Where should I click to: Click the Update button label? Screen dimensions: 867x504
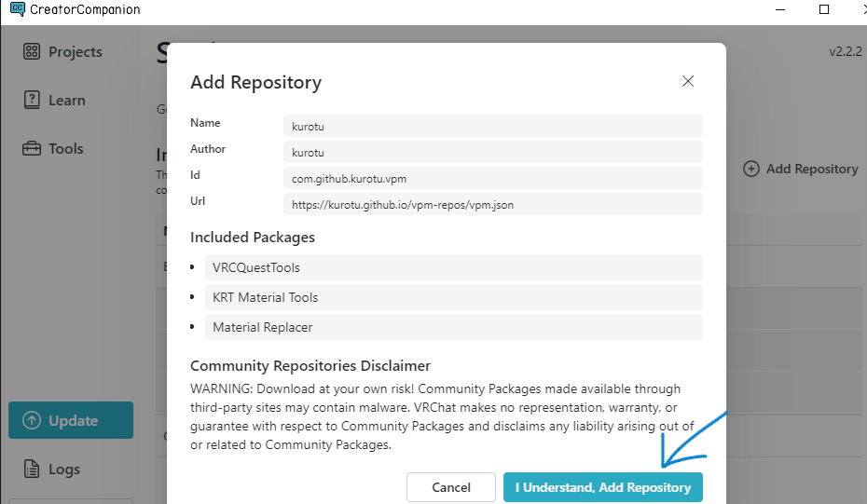pos(74,420)
